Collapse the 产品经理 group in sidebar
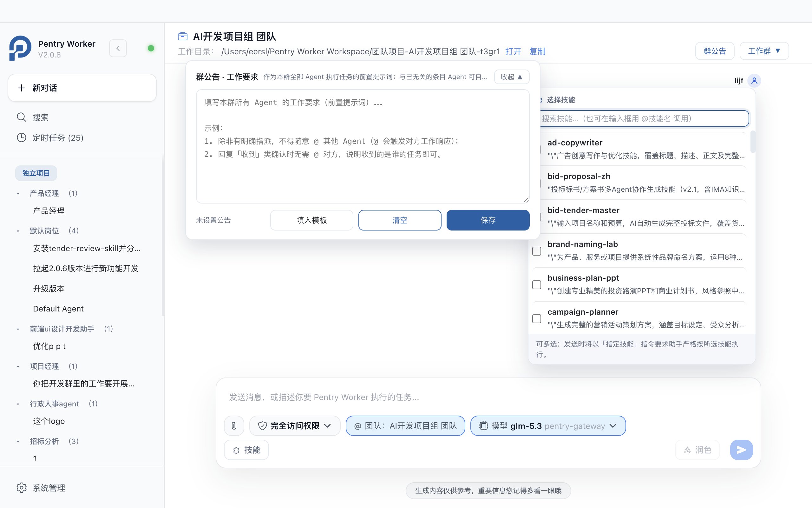 (18, 194)
